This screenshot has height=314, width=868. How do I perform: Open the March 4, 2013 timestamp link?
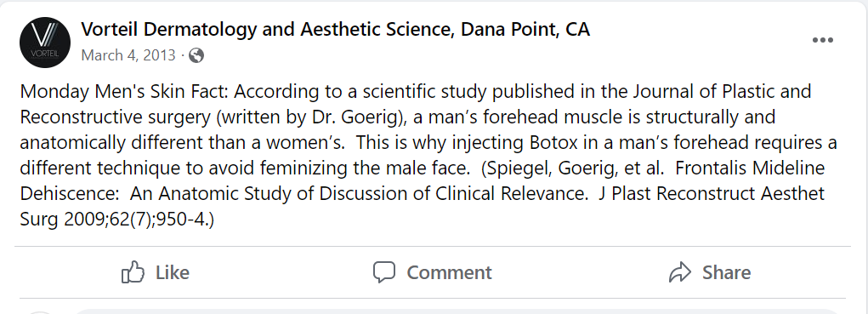click(x=128, y=55)
